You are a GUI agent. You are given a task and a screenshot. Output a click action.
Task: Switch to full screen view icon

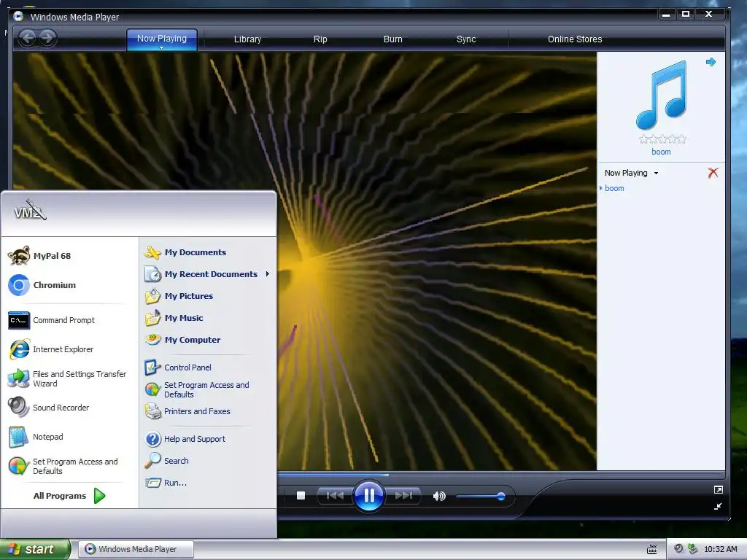[x=718, y=489]
